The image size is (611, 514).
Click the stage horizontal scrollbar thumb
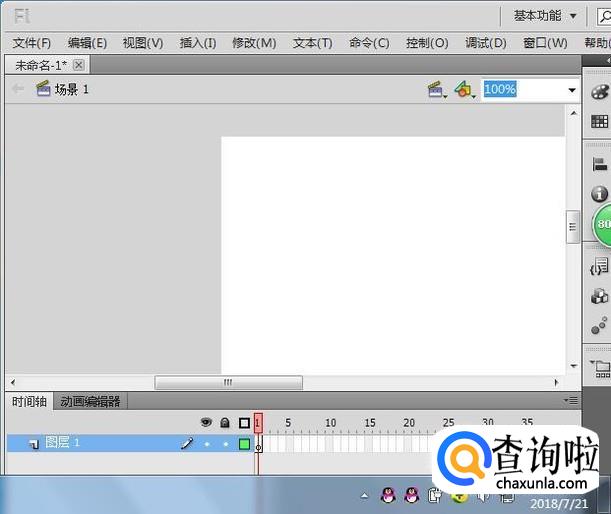coord(228,382)
